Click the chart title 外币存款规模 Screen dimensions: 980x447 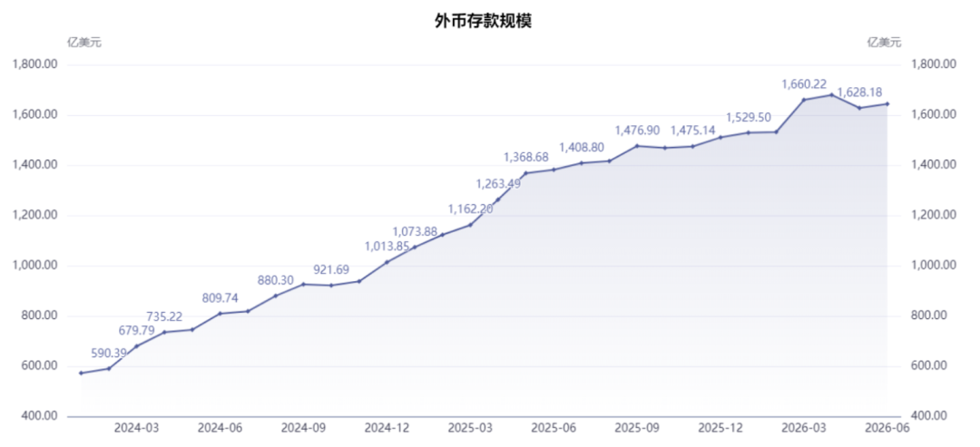coord(483,21)
